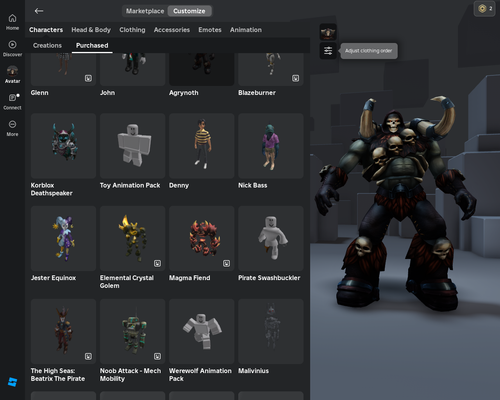500x400 pixels.
Task: Click the Glenn name label
Action: (x=39, y=93)
